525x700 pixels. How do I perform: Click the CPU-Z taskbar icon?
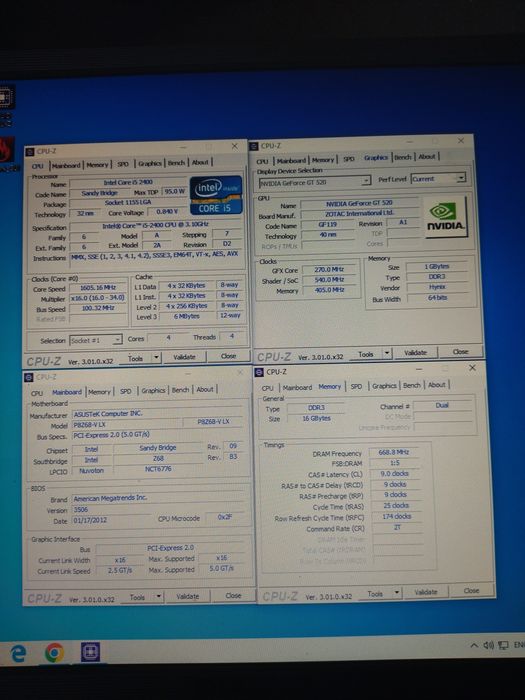coord(90,652)
